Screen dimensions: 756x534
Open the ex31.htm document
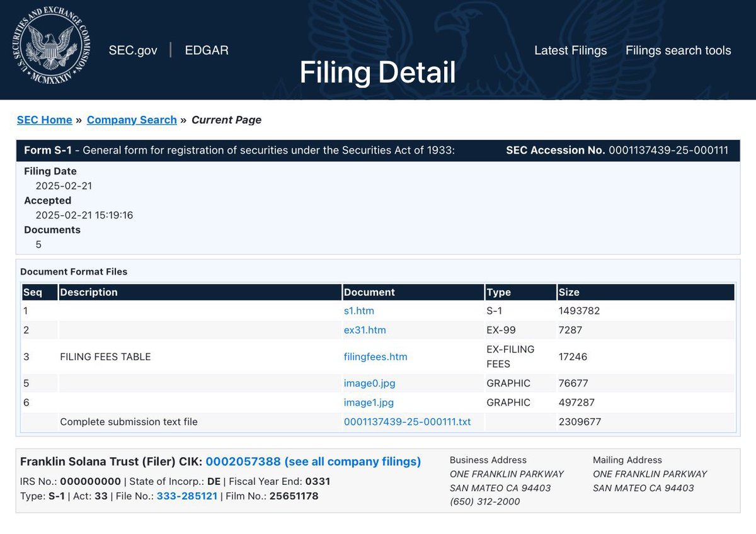pyautogui.click(x=365, y=330)
